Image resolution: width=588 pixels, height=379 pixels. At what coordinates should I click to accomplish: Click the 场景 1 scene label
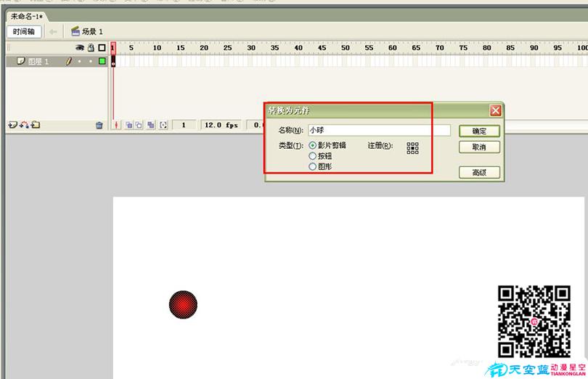(x=92, y=31)
